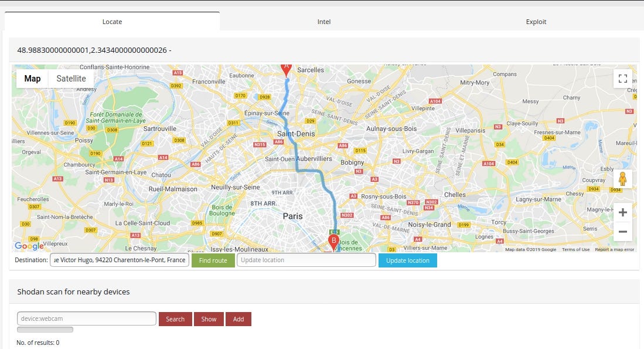This screenshot has width=644, height=349.
Task: Click Report a map error link
Action: [x=615, y=249]
